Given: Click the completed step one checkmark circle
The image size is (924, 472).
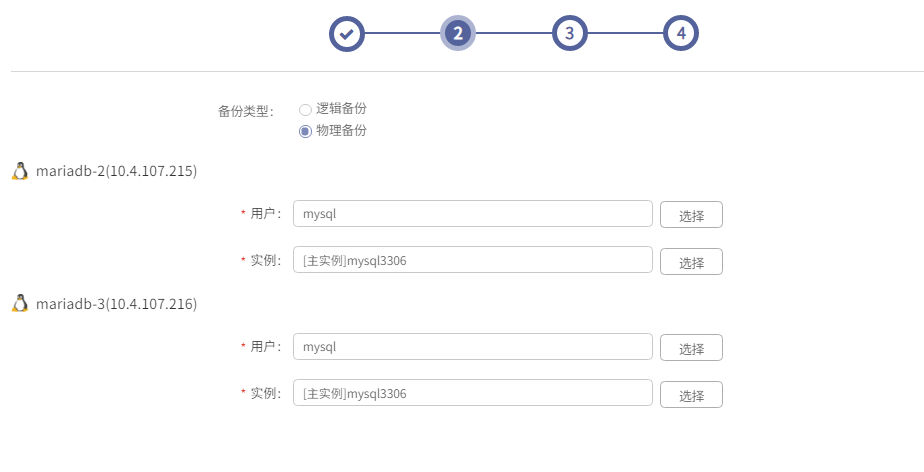Looking at the screenshot, I should [x=346, y=34].
